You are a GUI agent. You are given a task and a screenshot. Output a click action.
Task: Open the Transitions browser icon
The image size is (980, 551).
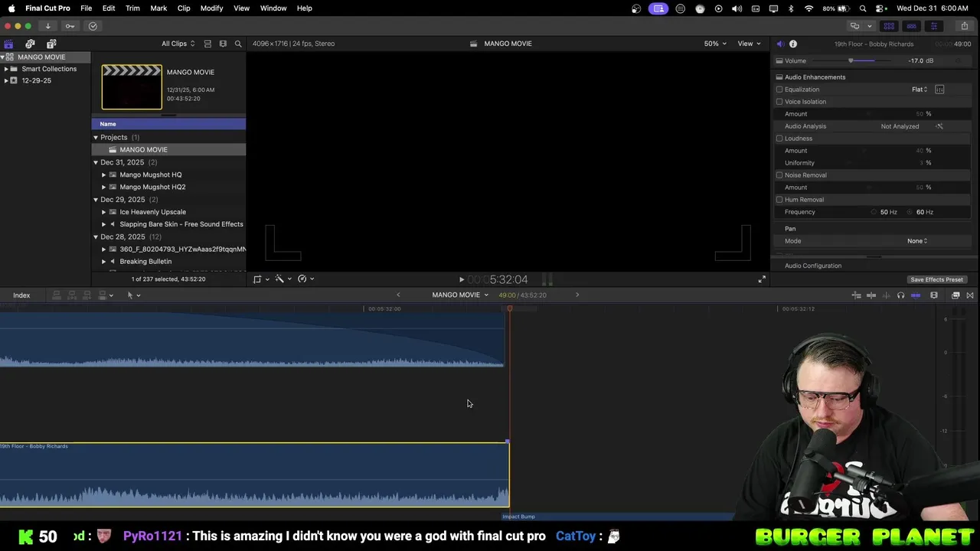click(x=970, y=295)
